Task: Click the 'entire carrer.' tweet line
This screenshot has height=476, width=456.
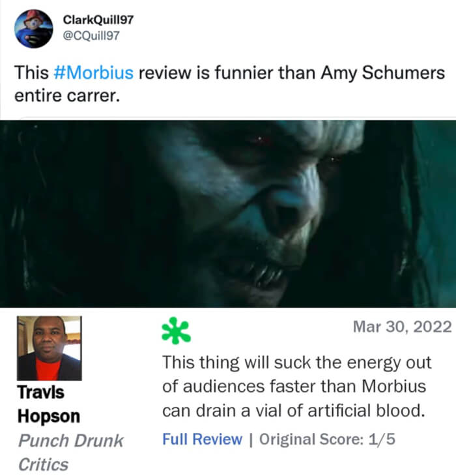Action: pos(67,96)
